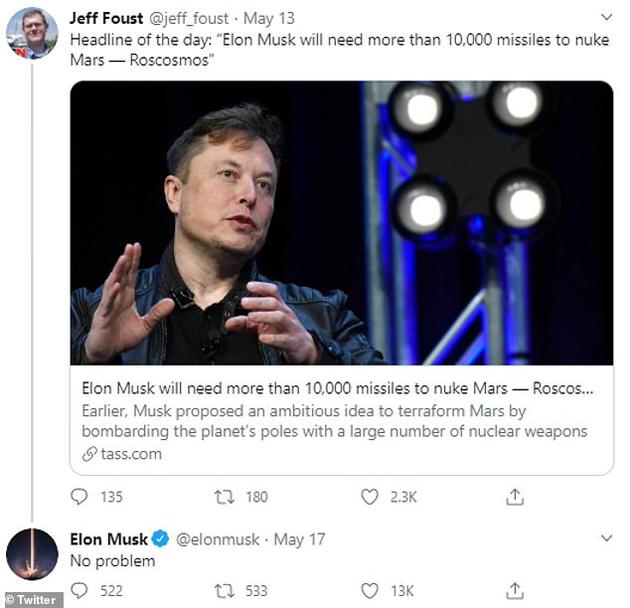Share Elon Musk's reply tweet

point(515,590)
